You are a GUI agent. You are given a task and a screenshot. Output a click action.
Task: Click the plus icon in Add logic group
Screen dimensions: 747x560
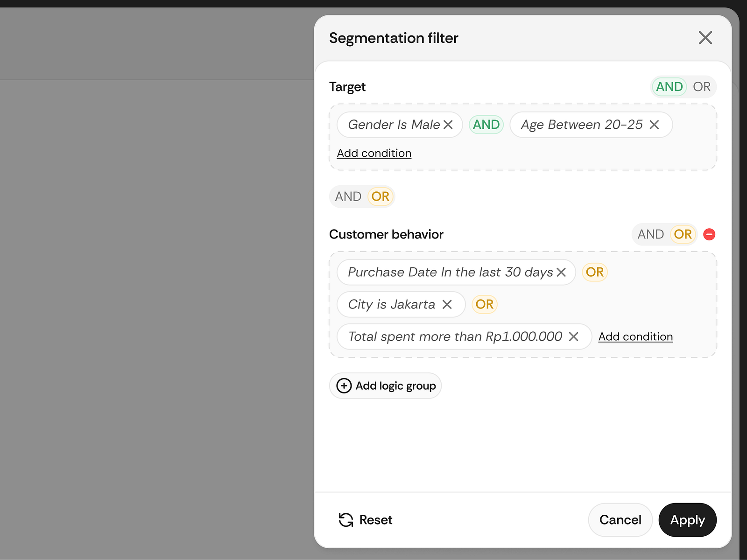tap(344, 386)
